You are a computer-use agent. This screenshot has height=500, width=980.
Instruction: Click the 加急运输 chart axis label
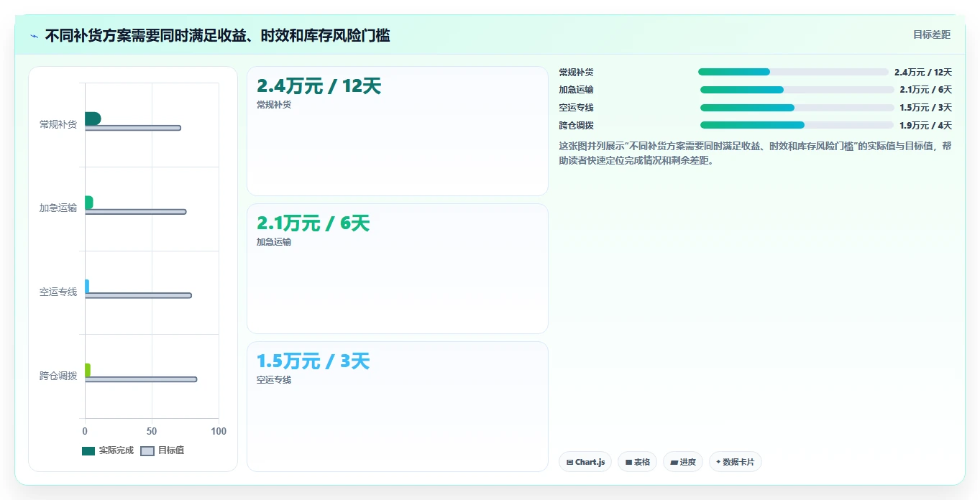point(58,208)
